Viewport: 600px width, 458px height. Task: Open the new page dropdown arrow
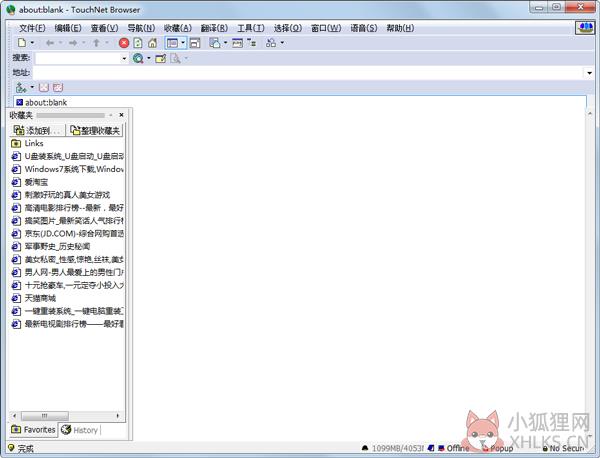[32, 43]
